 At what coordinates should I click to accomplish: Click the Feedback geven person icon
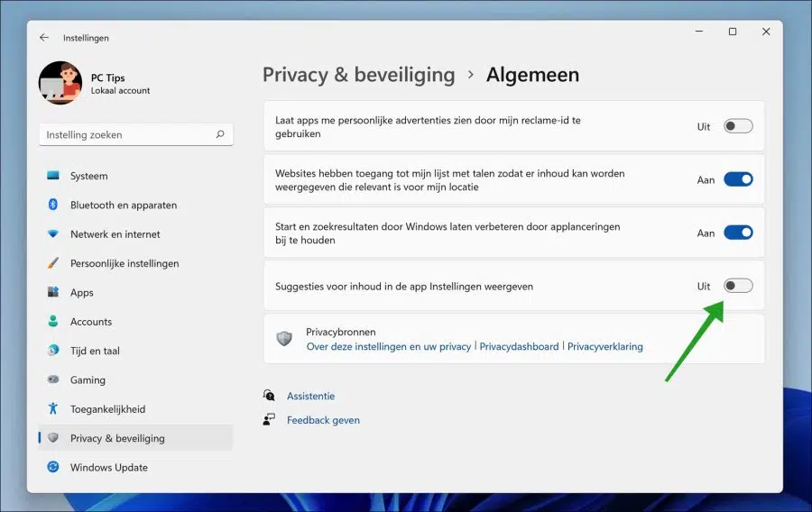click(x=269, y=419)
